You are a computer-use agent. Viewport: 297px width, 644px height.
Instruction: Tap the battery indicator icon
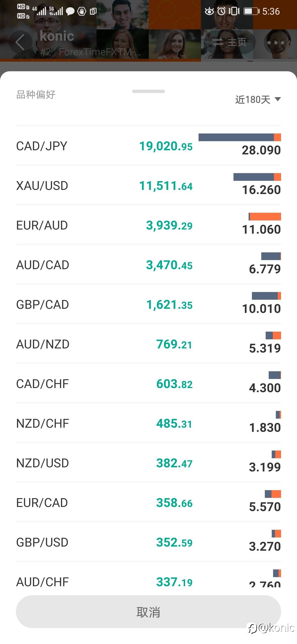(251, 11)
